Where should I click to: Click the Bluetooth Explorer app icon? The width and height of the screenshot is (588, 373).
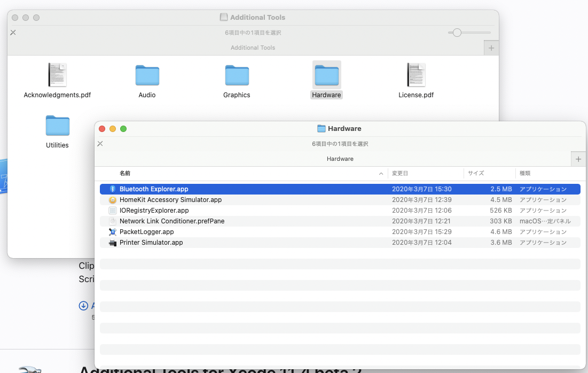click(x=113, y=189)
